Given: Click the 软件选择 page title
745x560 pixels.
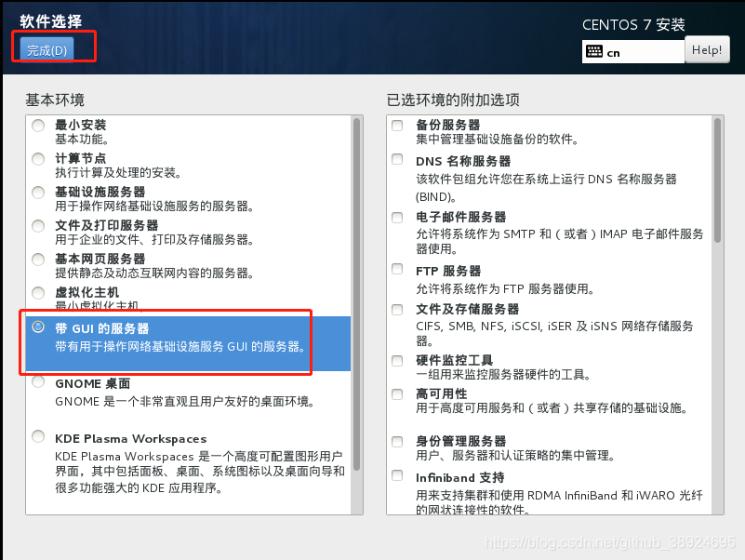Looking at the screenshot, I should 51,21.
